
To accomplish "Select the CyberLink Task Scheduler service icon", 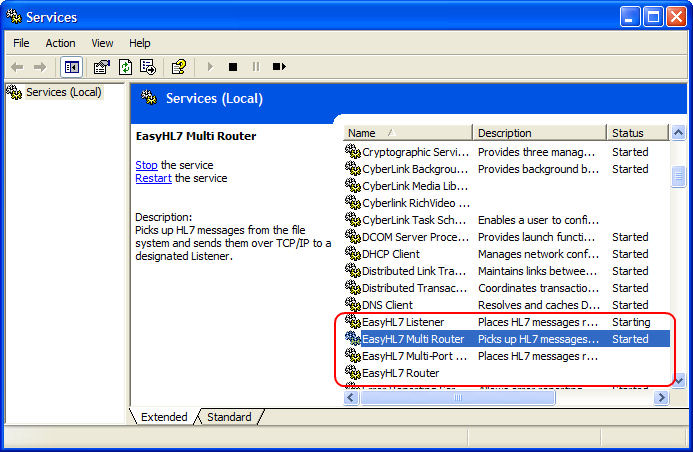I will pos(353,220).
